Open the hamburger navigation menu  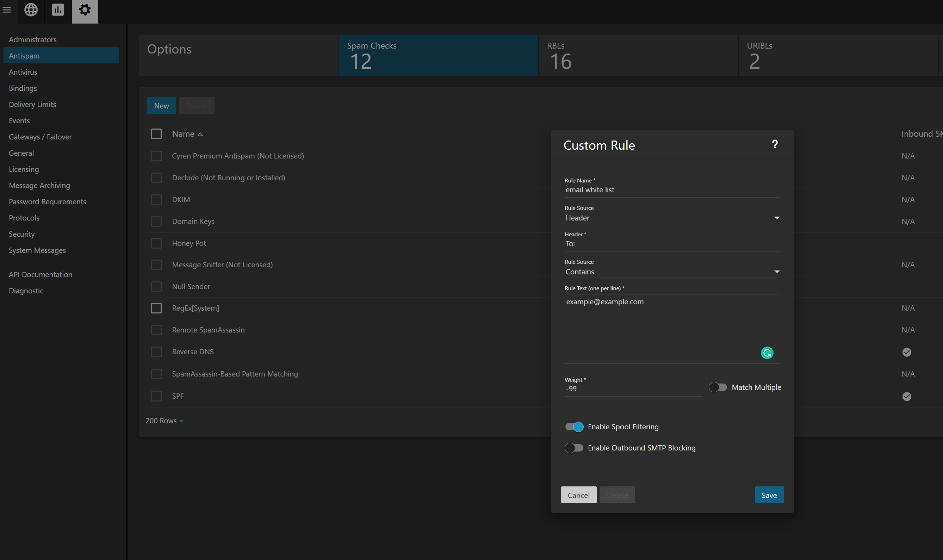click(x=7, y=10)
